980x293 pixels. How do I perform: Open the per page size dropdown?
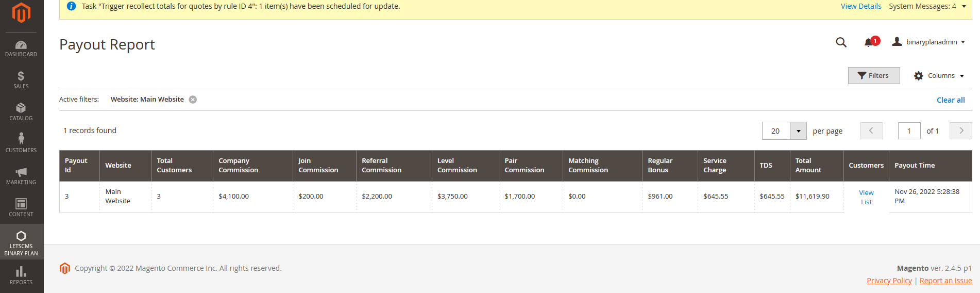(x=798, y=131)
